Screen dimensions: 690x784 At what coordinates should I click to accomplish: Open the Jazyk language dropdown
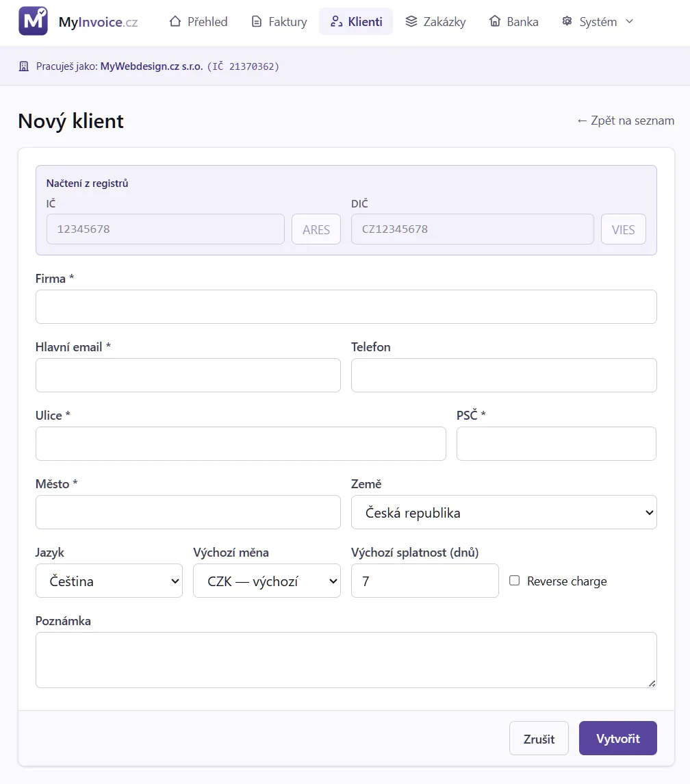109,581
